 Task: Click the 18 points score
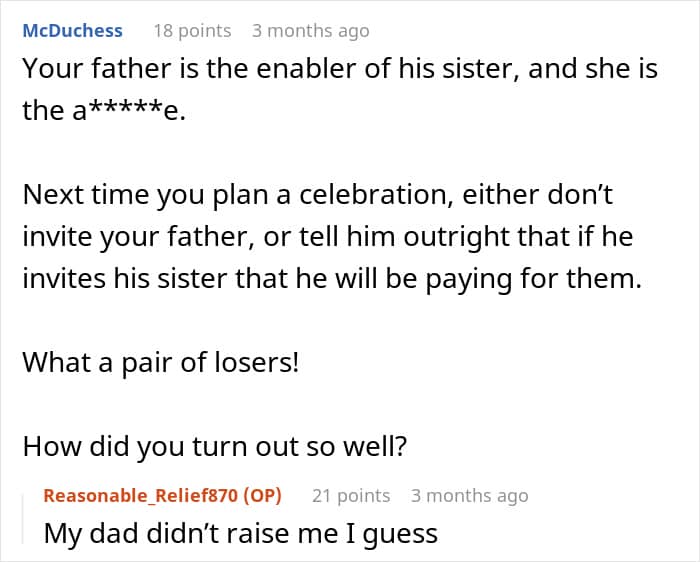point(192,30)
